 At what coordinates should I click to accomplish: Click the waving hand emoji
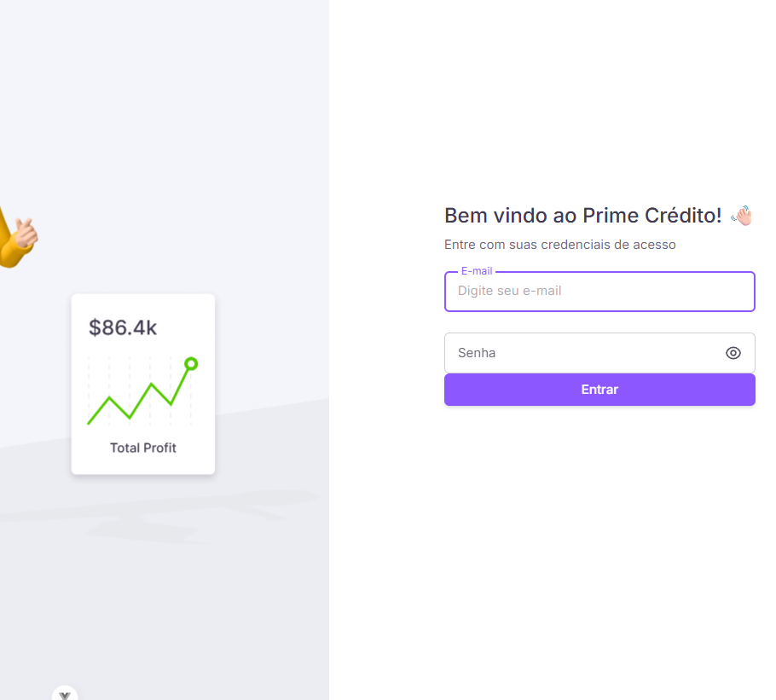tap(741, 216)
